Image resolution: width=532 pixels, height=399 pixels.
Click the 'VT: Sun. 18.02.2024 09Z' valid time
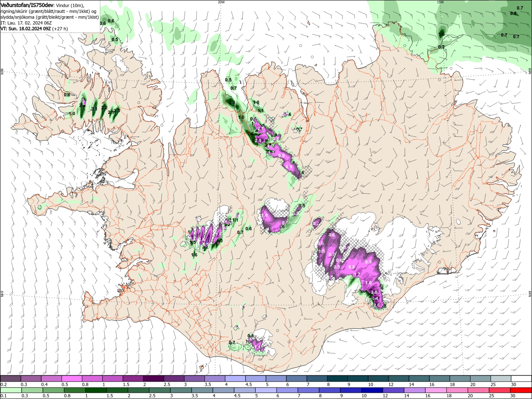click(26, 29)
